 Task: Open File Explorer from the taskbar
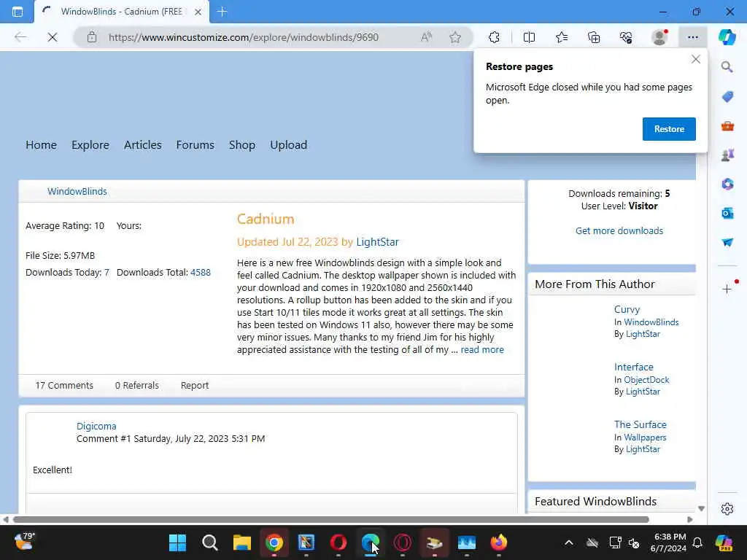point(242,542)
